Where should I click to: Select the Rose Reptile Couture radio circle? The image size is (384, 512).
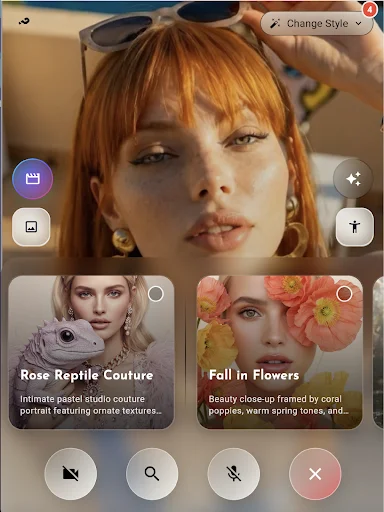(x=156, y=294)
